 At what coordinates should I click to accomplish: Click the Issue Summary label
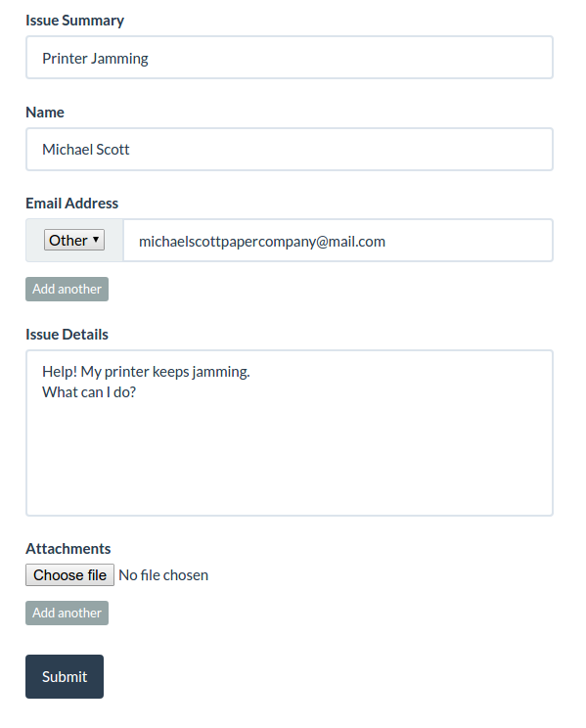(74, 21)
